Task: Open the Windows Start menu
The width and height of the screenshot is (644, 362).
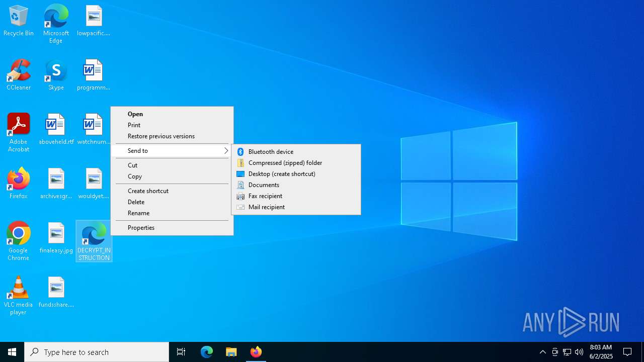Action: click(x=12, y=352)
